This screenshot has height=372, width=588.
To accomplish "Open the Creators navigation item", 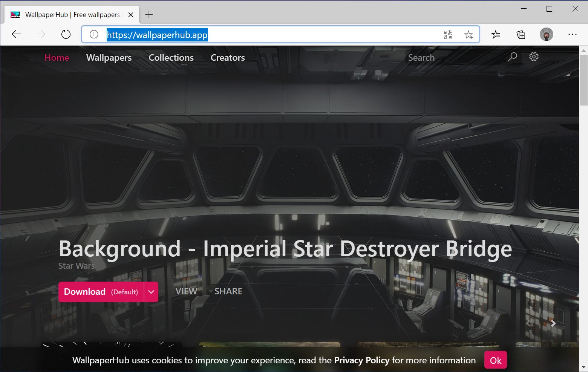I will click(228, 58).
